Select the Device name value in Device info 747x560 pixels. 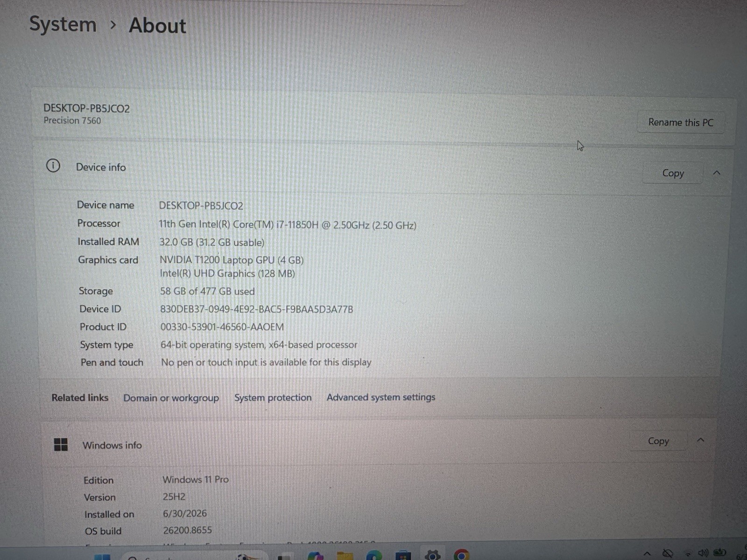(x=201, y=206)
